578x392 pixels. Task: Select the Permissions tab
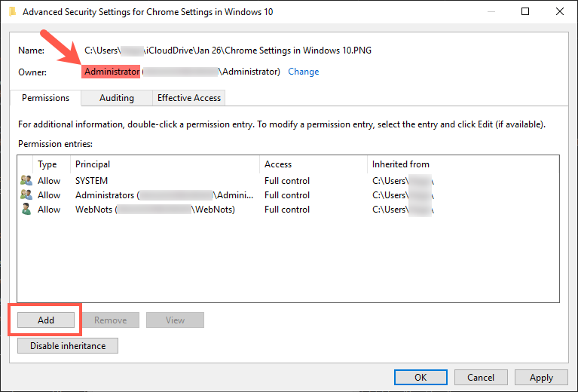(x=45, y=98)
